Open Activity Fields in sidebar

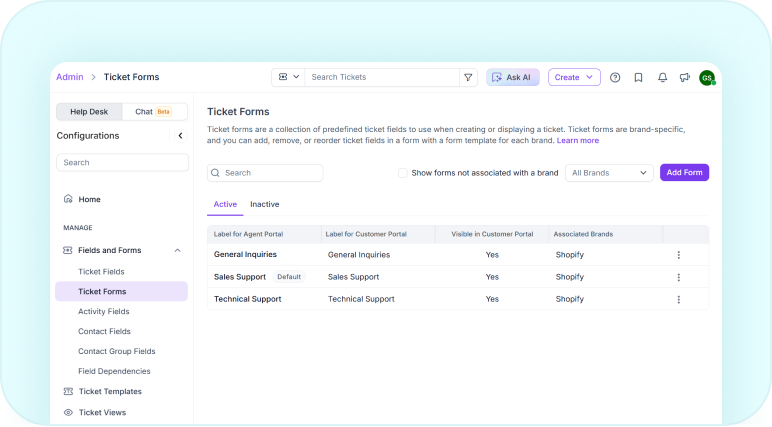(x=103, y=311)
